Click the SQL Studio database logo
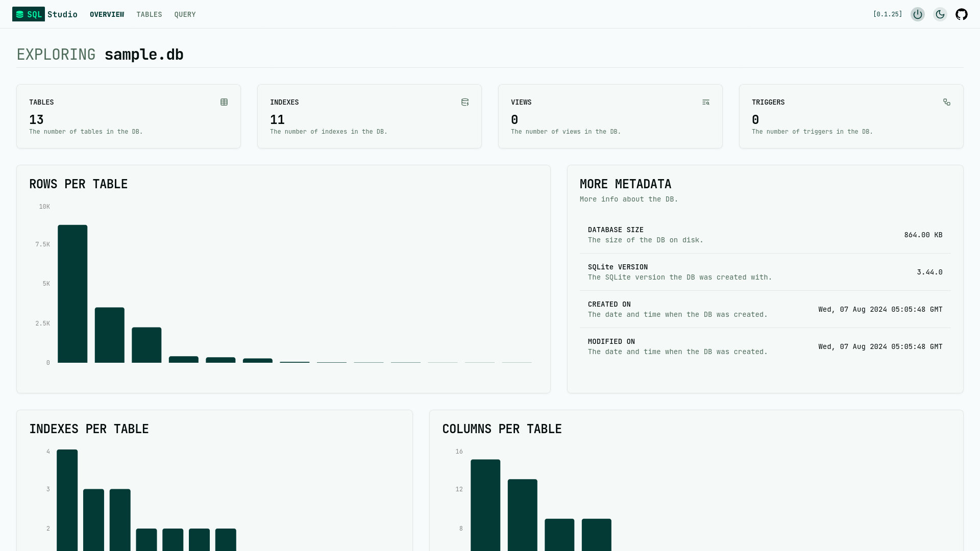980x551 pixels. tap(29, 14)
